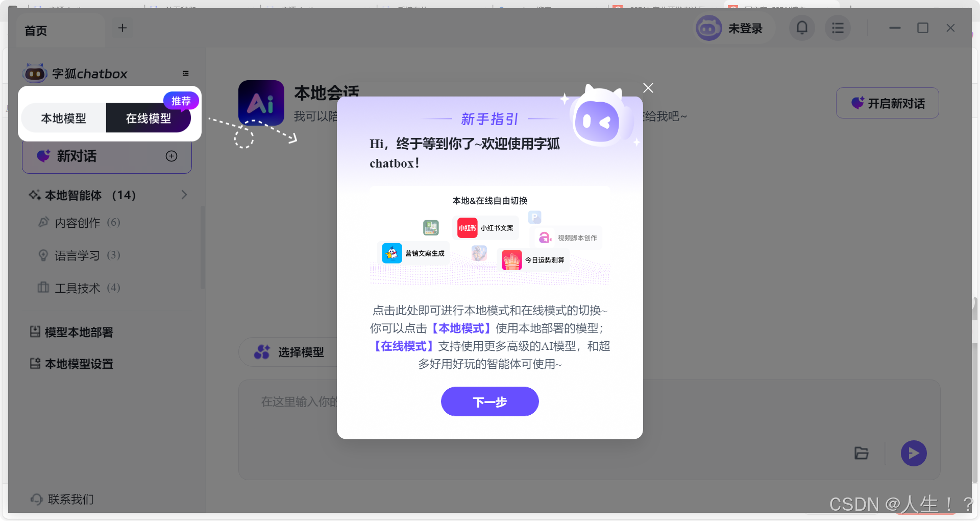980x521 pixels.
Task: Click the 新手指引 title text
Action: tap(489, 119)
